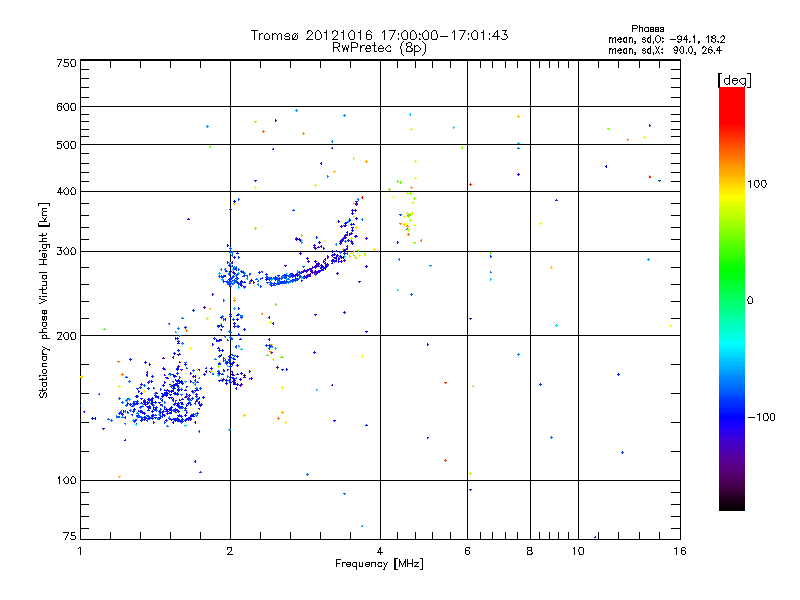Click the colorbar '-100' tick label
The width and height of the screenshot is (800, 600).
click(761, 417)
